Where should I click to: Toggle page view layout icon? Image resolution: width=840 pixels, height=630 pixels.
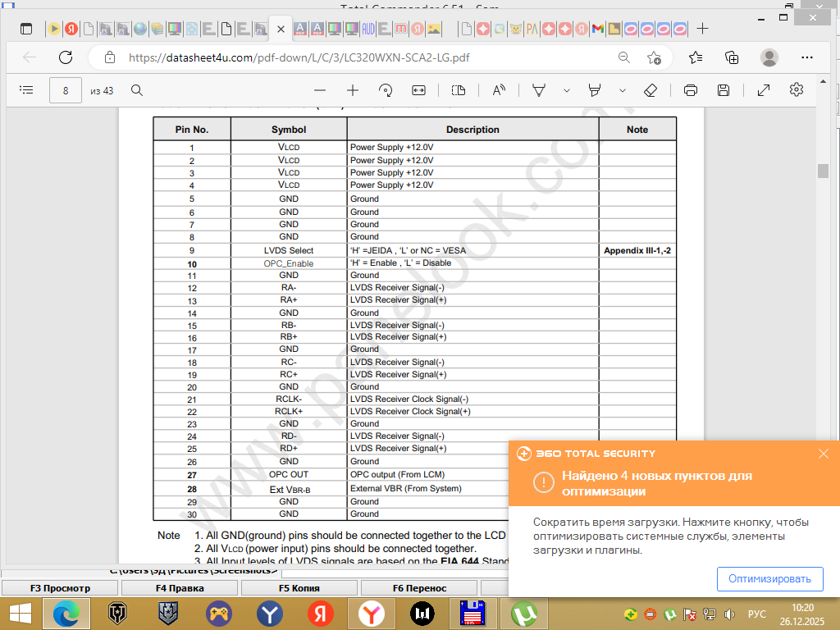pos(459,90)
